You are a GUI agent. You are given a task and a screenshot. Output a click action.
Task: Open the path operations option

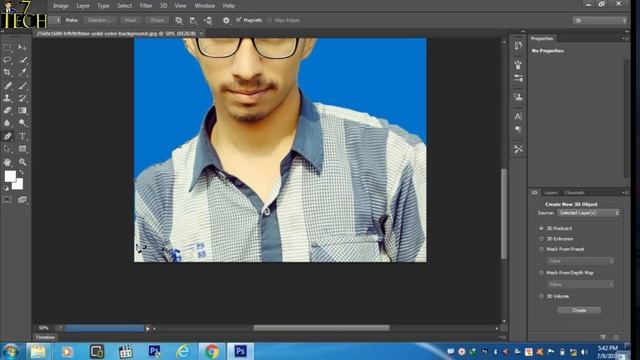tap(179, 20)
